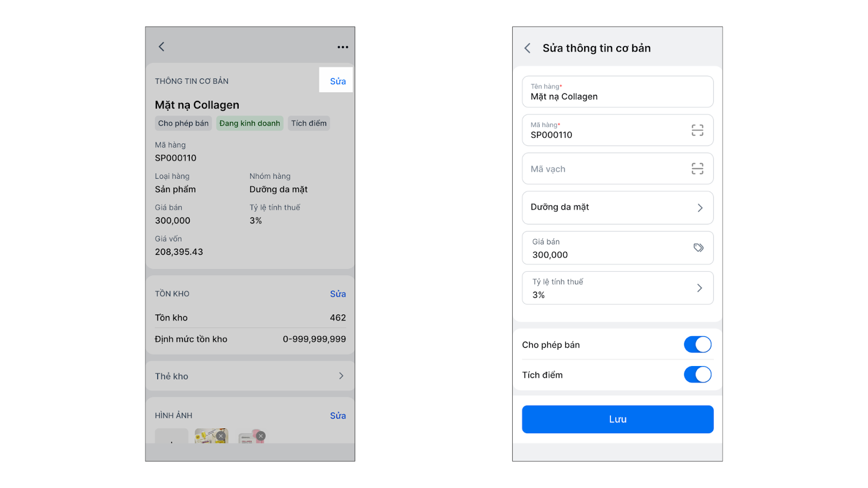Viewport: 868px width, 488px height.
Task: Click Sửa next to Thông tin cơ bản
Action: pyautogui.click(x=337, y=81)
